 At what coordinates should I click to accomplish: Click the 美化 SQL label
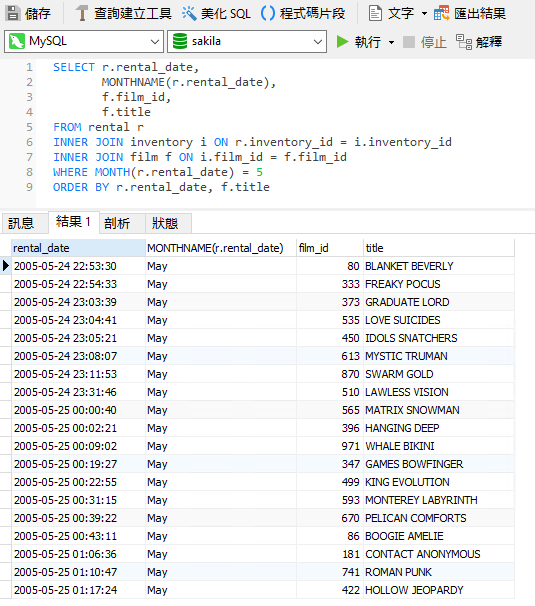(x=226, y=14)
